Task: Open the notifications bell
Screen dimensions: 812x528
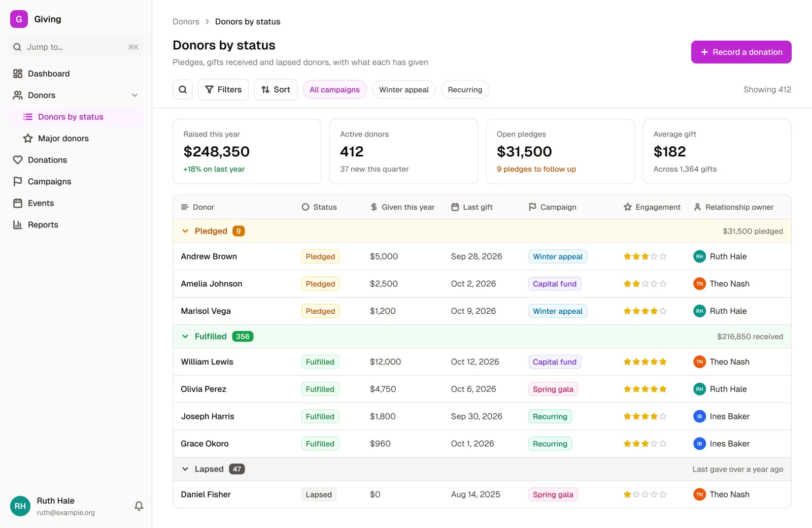Action: pos(139,506)
